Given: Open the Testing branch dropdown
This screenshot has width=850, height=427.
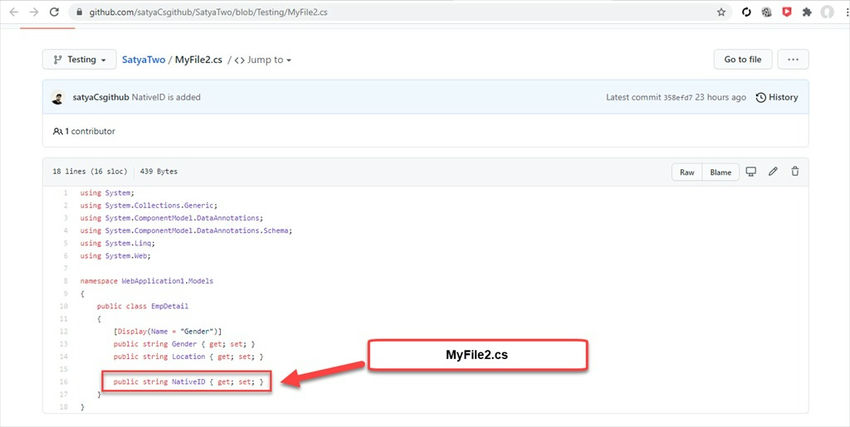Looking at the screenshot, I should coord(79,60).
